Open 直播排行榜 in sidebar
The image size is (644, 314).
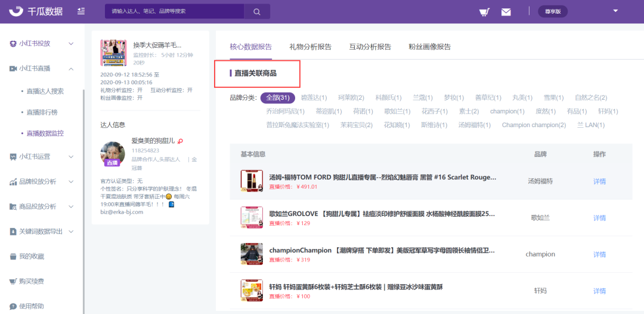pyautogui.click(x=42, y=112)
